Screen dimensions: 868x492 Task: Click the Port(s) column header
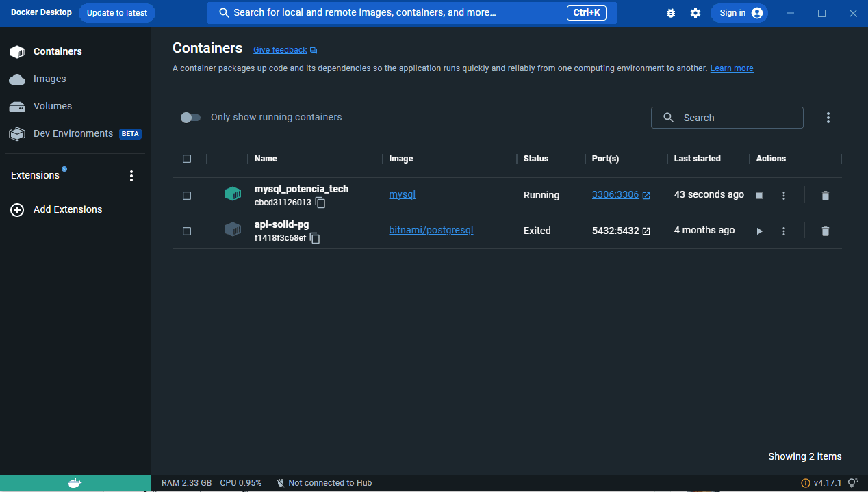(x=605, y=159)
